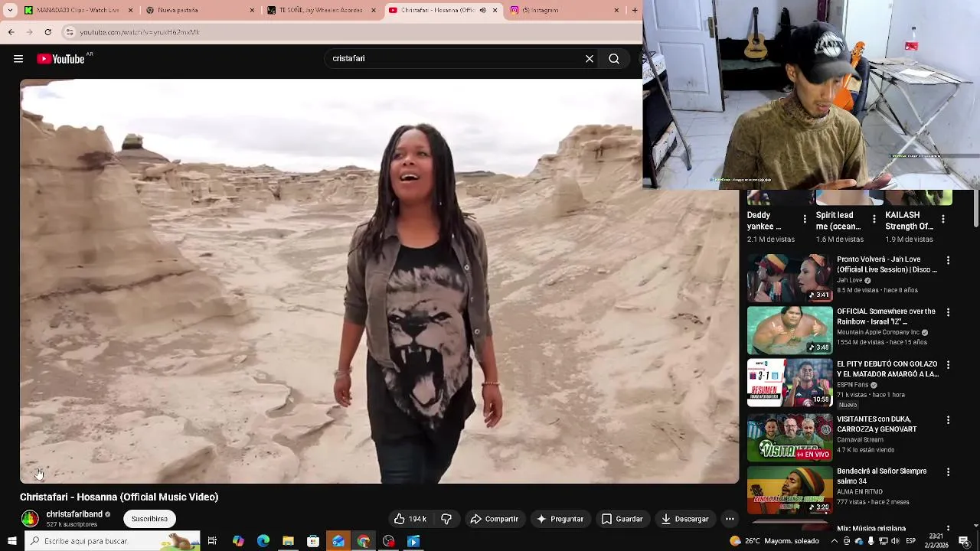Mute the Christafari tab audio icon
The height and width of the screenshot is (551, 980).
(482, 10)
